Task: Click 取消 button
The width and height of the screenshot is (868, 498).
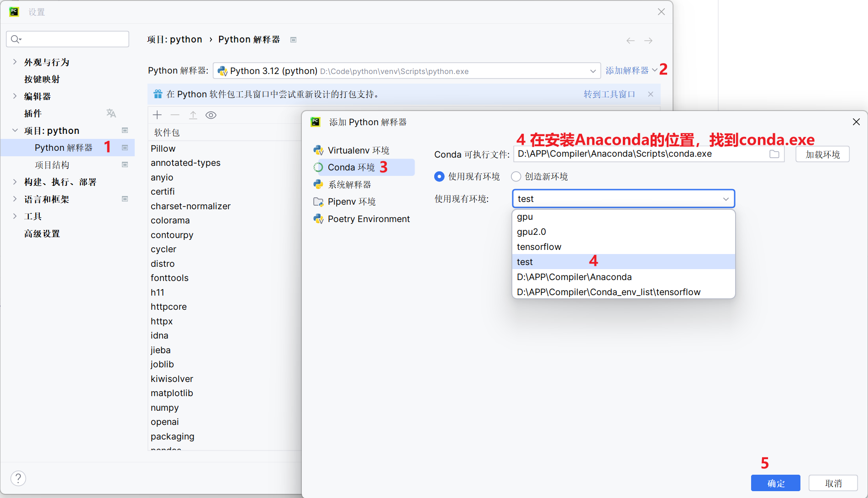Action: (833, 483)
